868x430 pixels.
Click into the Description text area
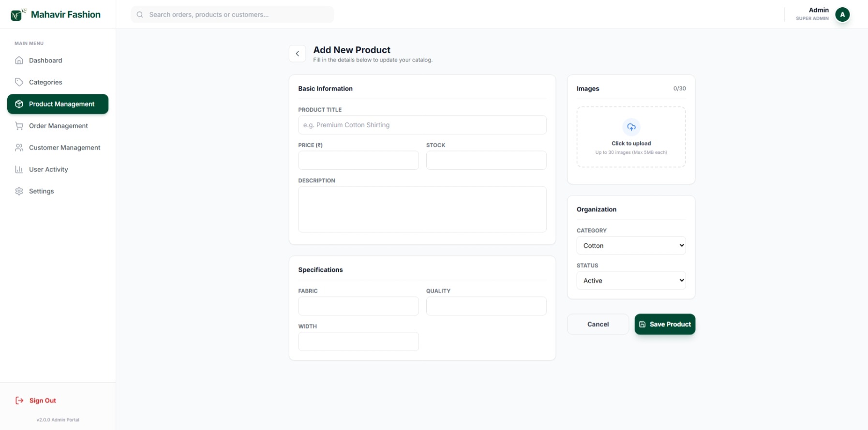422,209
